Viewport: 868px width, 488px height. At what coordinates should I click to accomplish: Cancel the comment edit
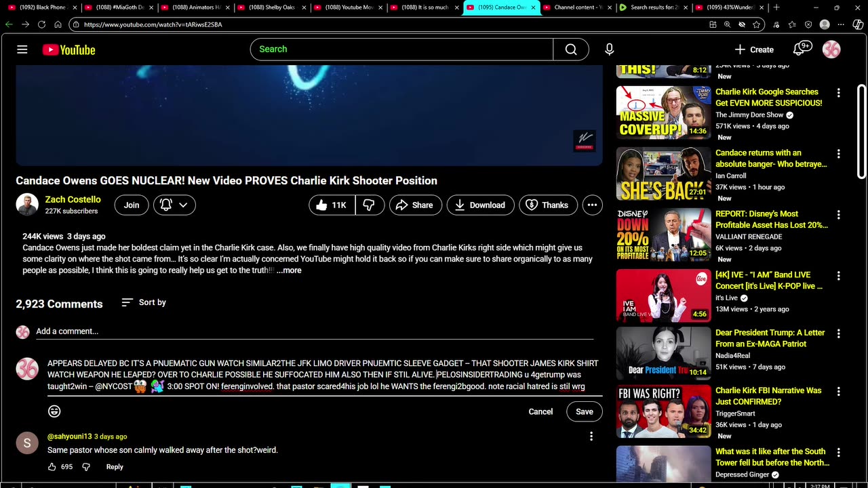[540, 411]
